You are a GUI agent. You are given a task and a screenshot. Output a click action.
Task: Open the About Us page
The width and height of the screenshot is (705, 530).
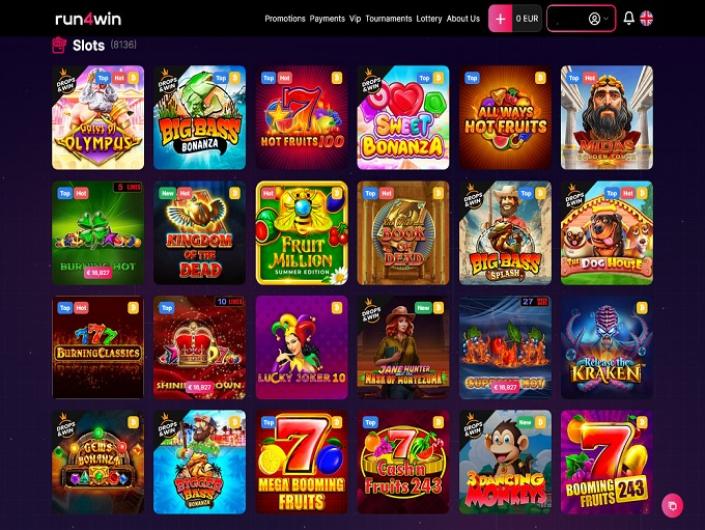coord(463,19)
